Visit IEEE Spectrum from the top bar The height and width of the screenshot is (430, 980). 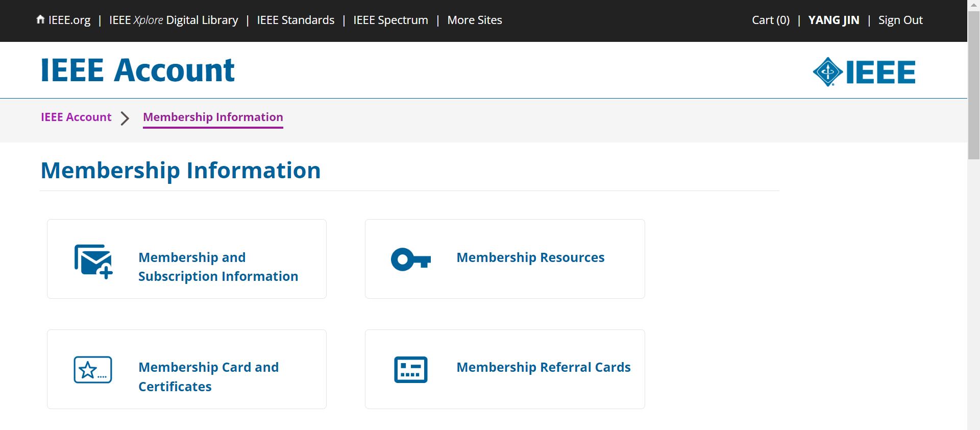pos(390,20)
